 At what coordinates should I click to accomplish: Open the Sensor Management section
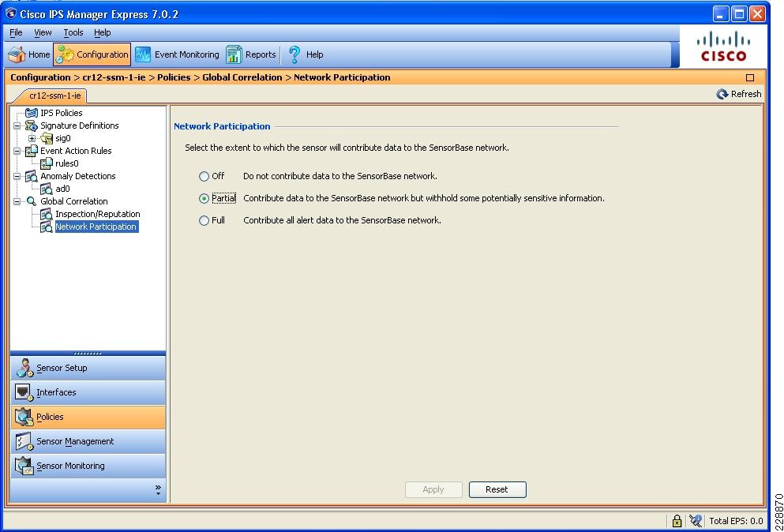88,441
